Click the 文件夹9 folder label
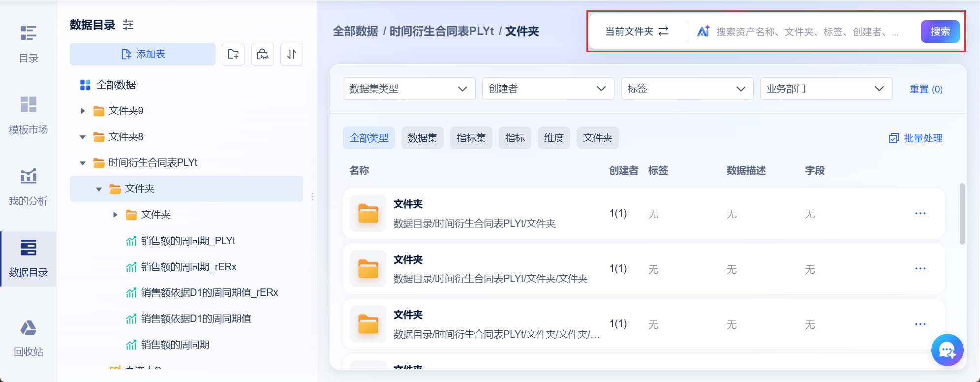 pos(126,111)
